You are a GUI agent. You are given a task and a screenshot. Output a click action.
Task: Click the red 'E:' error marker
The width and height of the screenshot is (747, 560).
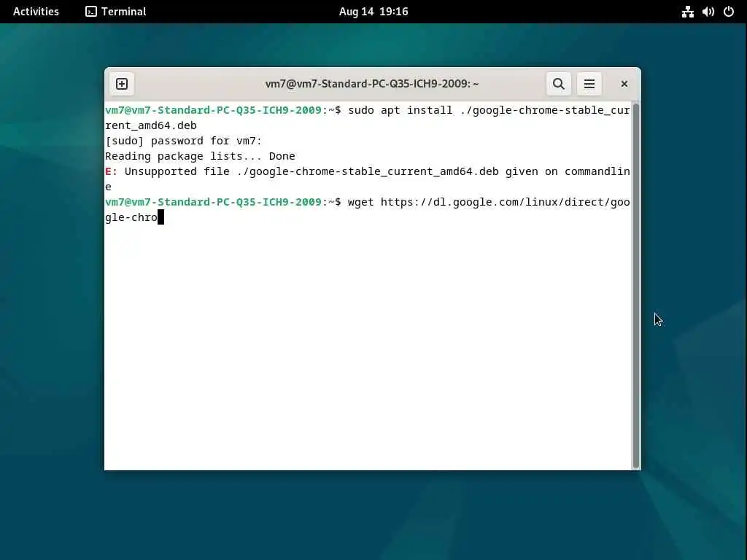pos(111,171)
